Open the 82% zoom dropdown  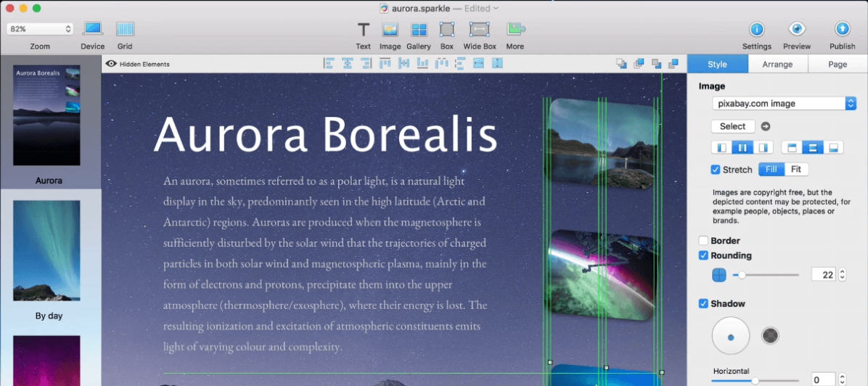click(40, 29)
